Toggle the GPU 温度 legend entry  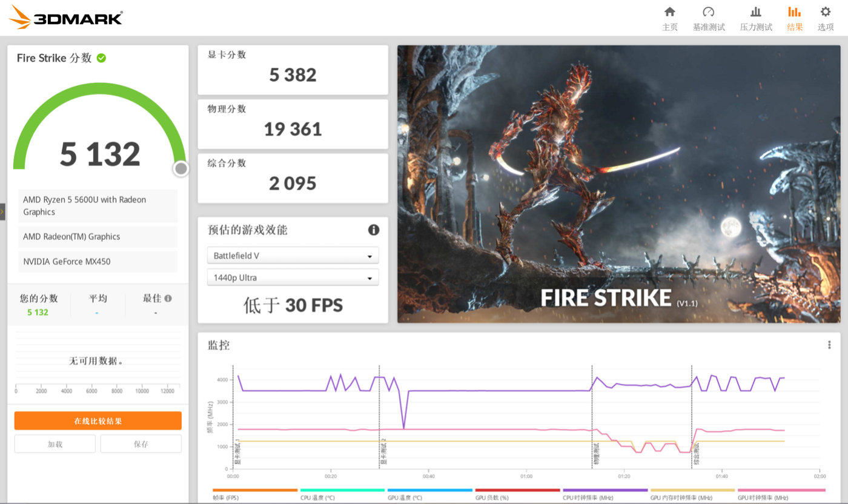coord(429,494)
